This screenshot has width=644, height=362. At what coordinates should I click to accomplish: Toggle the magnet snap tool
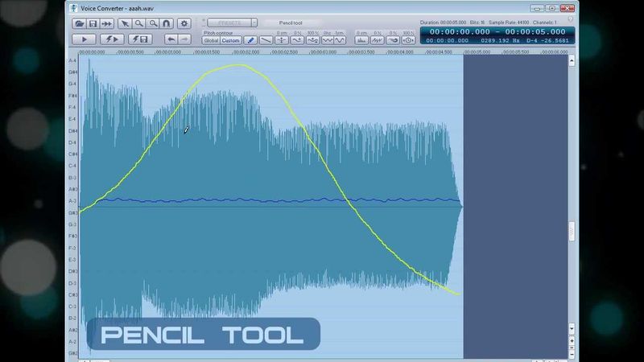167,23
